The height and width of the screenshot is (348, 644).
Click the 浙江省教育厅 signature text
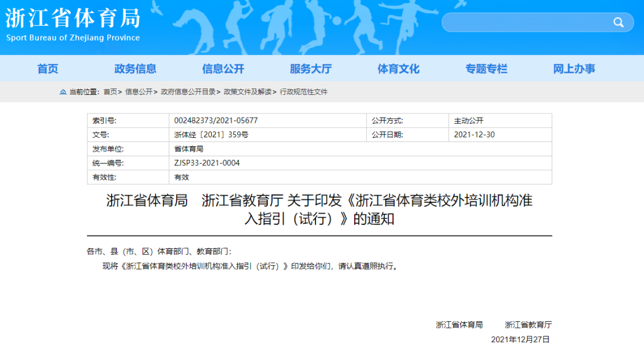528,325
